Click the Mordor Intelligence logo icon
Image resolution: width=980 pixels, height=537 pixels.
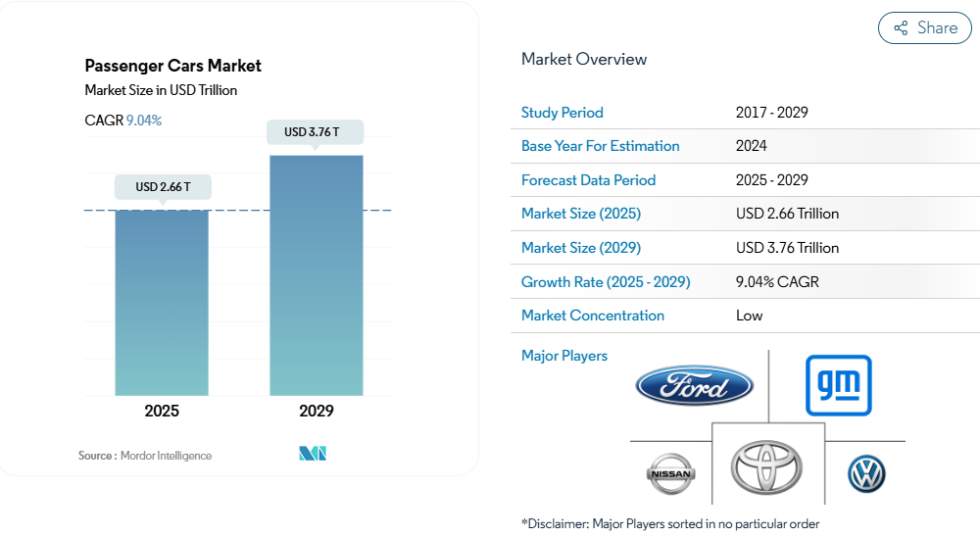point(313,454)
